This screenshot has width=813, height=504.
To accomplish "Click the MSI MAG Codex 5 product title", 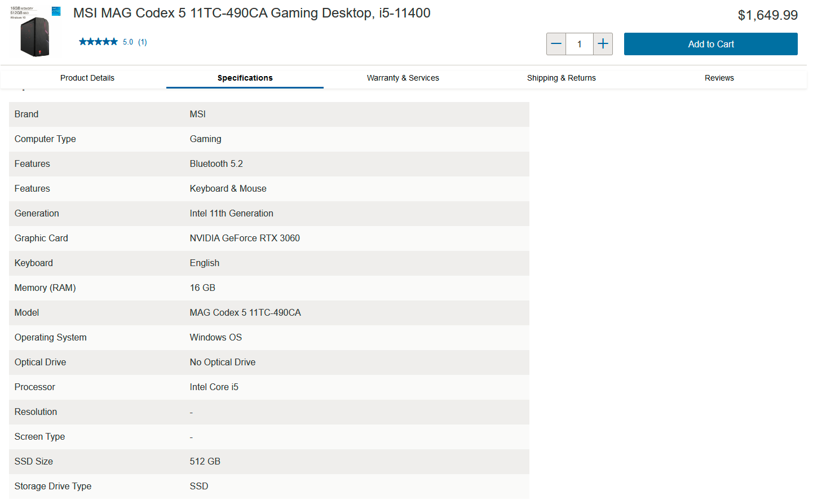I will click(x=251, y=13).
